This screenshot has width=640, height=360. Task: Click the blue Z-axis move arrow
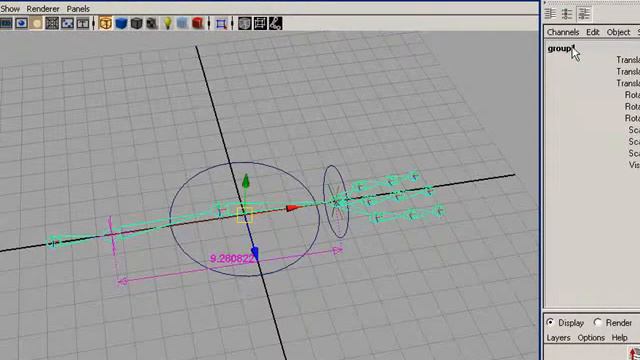(255, 253)
